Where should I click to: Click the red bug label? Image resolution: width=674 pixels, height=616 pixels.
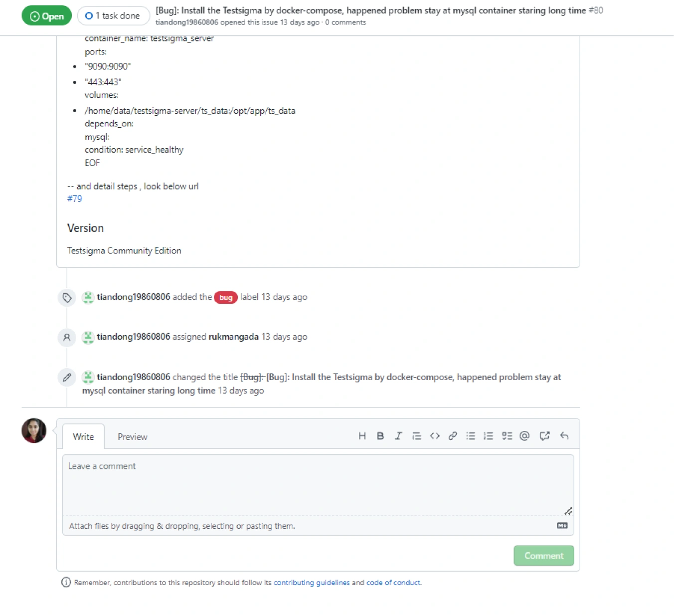point(226,298)
